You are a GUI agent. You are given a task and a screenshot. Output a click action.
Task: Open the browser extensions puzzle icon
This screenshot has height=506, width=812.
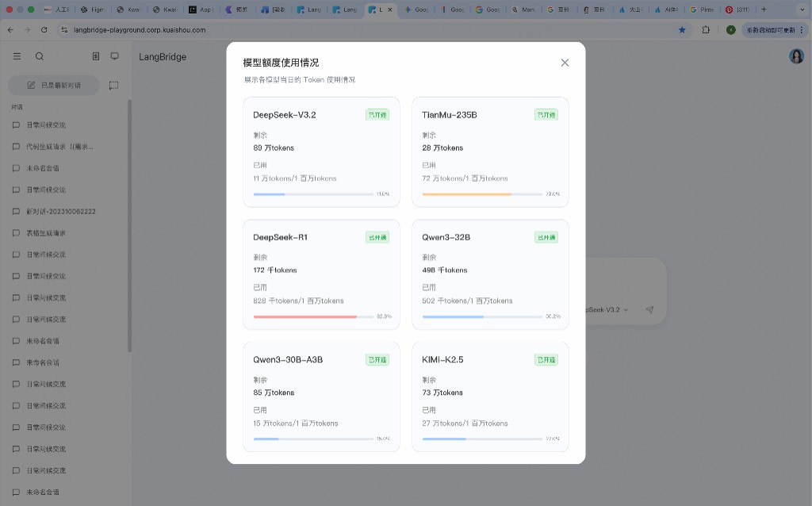[705, 30]
